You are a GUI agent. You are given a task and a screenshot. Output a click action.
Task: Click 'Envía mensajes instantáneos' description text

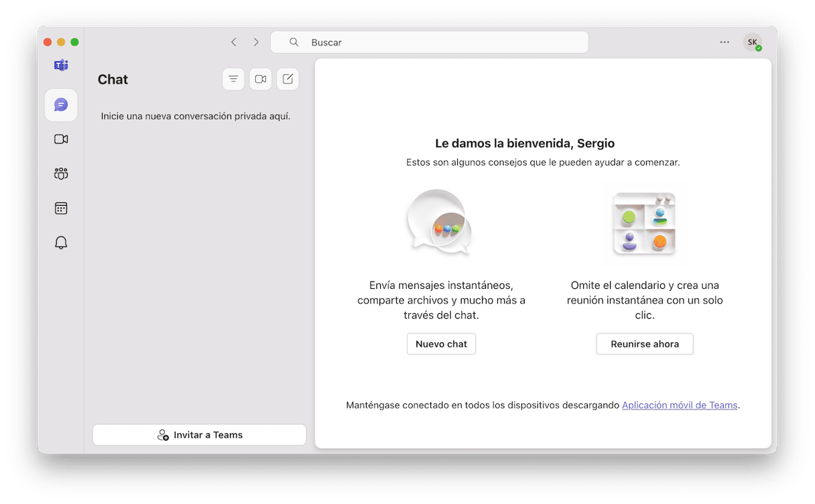(441, 300)
